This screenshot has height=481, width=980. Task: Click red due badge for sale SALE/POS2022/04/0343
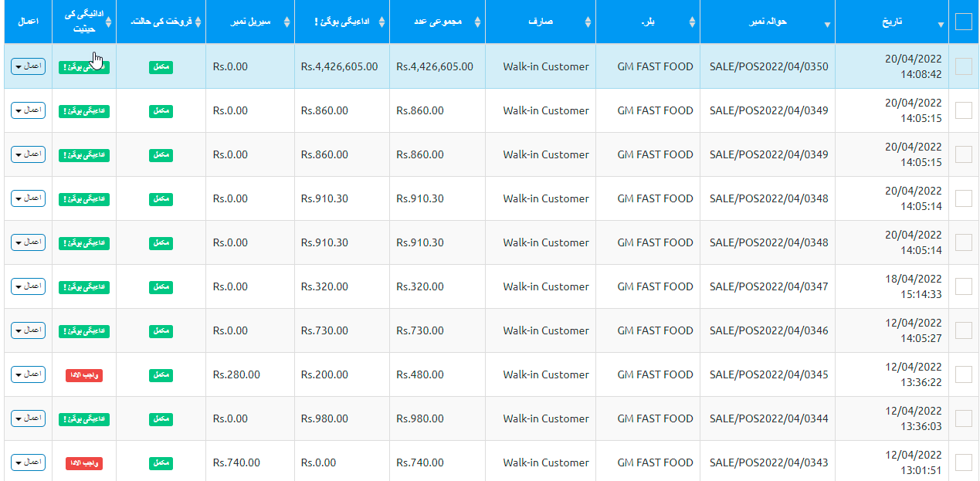coord(84,463)
